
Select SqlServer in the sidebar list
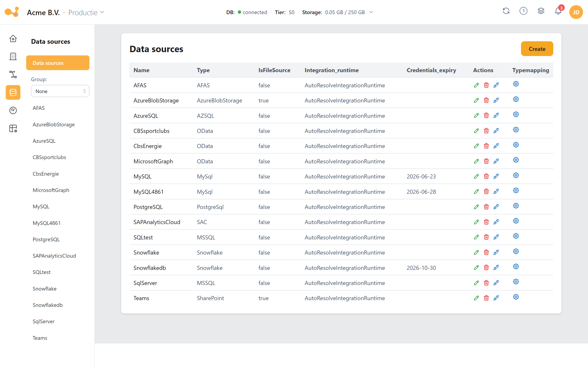click(43, 321)
